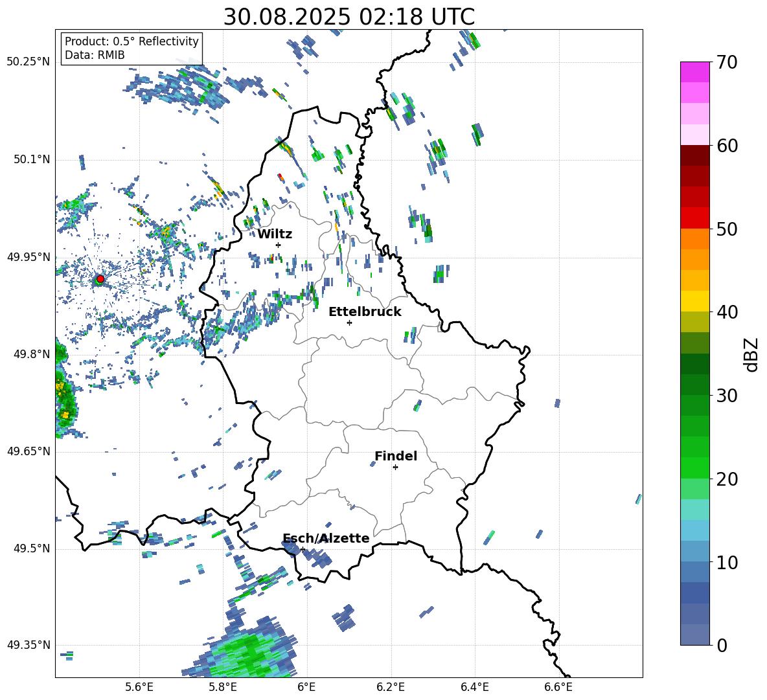
Task: Pick the orange swatch at 50 dBZ
Action: click(695, 239)
